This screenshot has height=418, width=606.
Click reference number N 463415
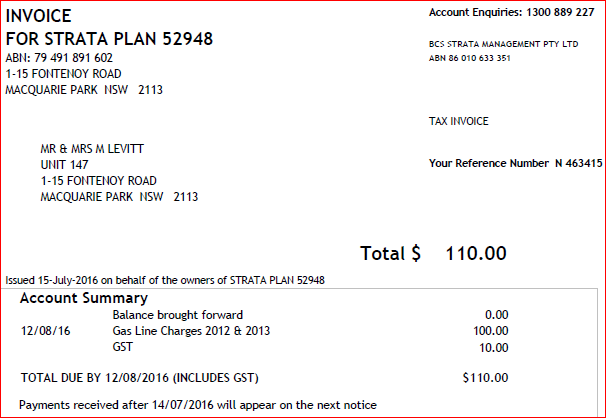tap(579, 163)
